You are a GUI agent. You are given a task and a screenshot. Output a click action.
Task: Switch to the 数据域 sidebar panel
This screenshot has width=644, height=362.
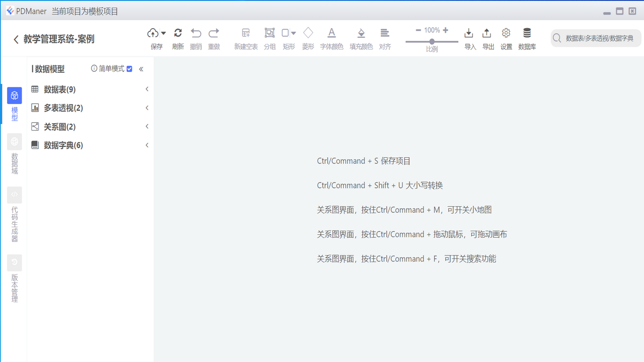[14, 153]
